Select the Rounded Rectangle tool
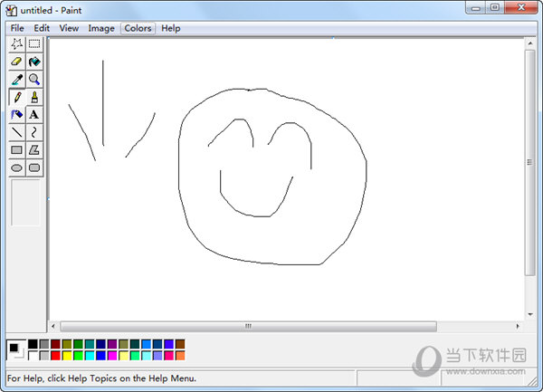This screenshot has height=392, width=543. pyautogui.click(x=34, y=167)
